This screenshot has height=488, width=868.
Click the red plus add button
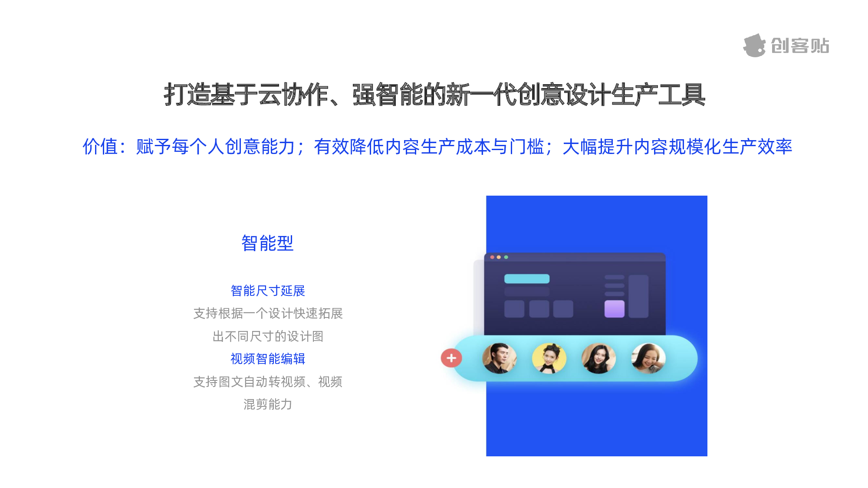point(451,358)
